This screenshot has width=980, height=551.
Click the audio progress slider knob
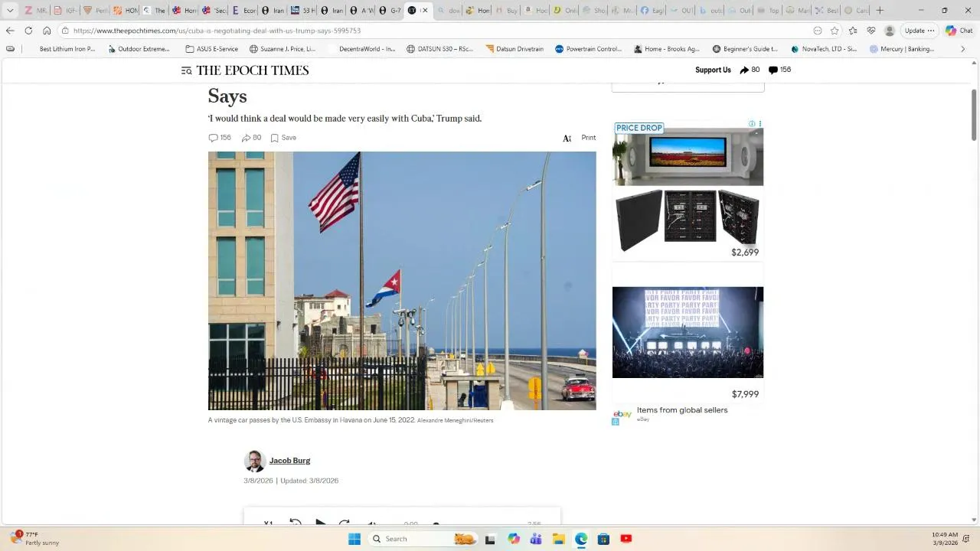point(436,525)
